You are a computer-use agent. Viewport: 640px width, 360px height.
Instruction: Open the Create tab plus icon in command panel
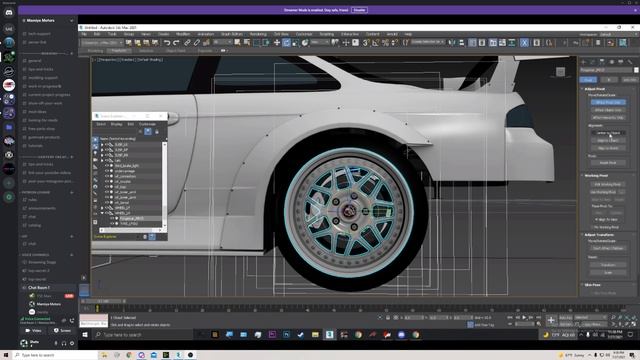(584, 62)
